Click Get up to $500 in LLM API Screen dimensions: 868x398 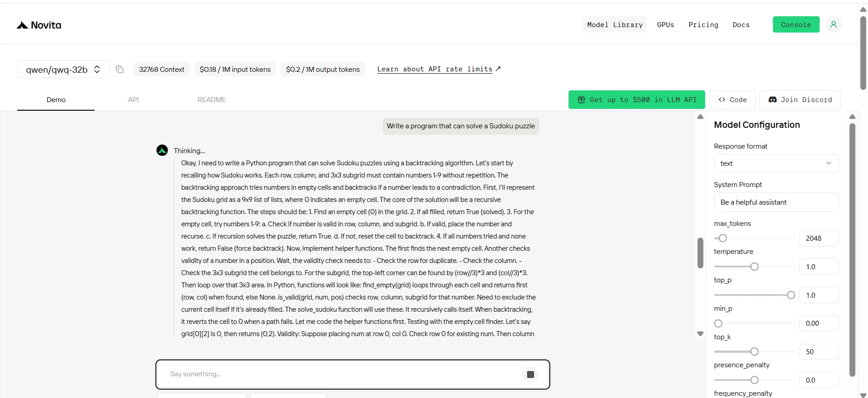tap(636, 99)
